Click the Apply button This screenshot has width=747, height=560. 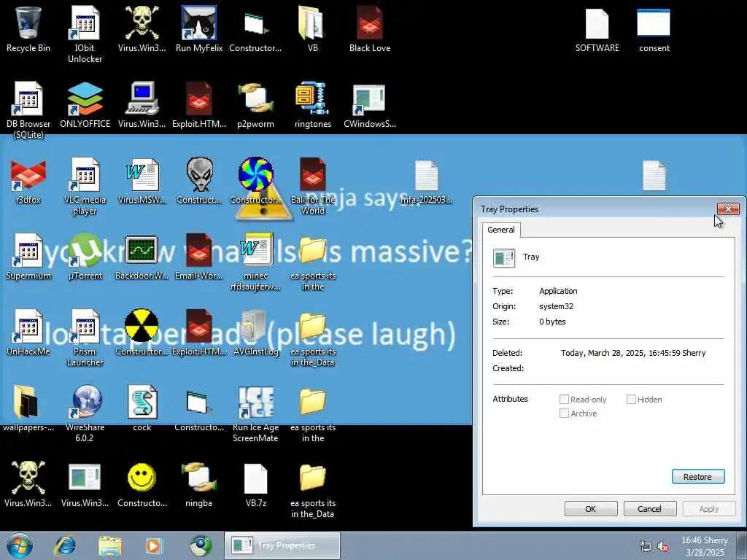coord(709,508)
